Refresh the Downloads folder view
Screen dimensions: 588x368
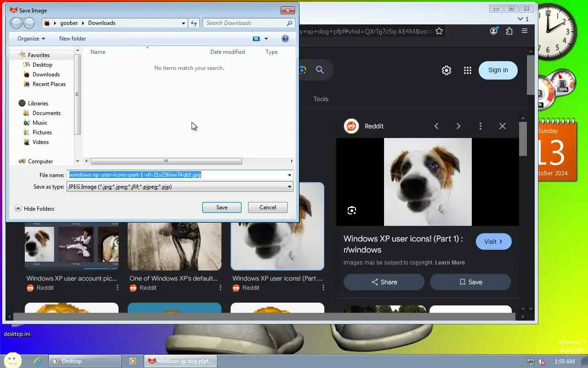(x=194, y=23)
